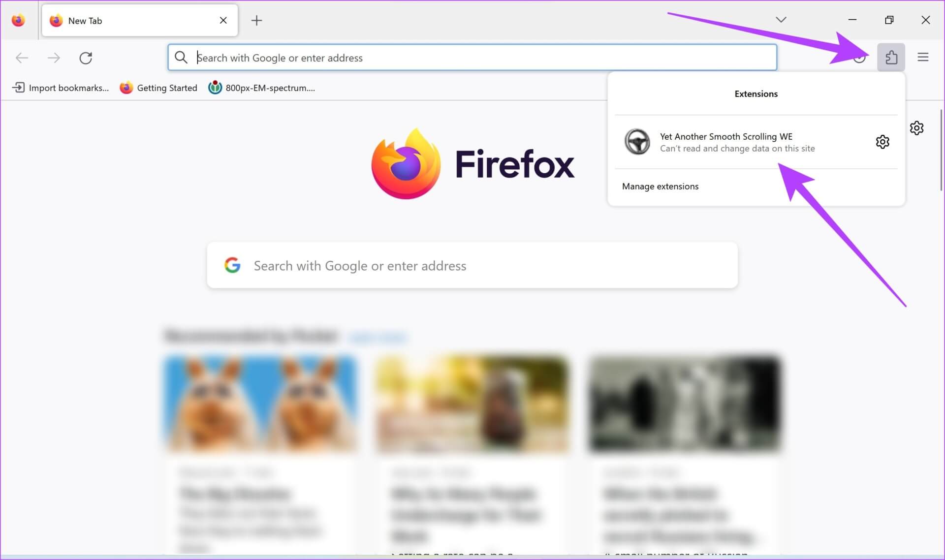945x560 pixels.
Task: Open the middle recommended story thumbnail
Action: coord(472,404)
